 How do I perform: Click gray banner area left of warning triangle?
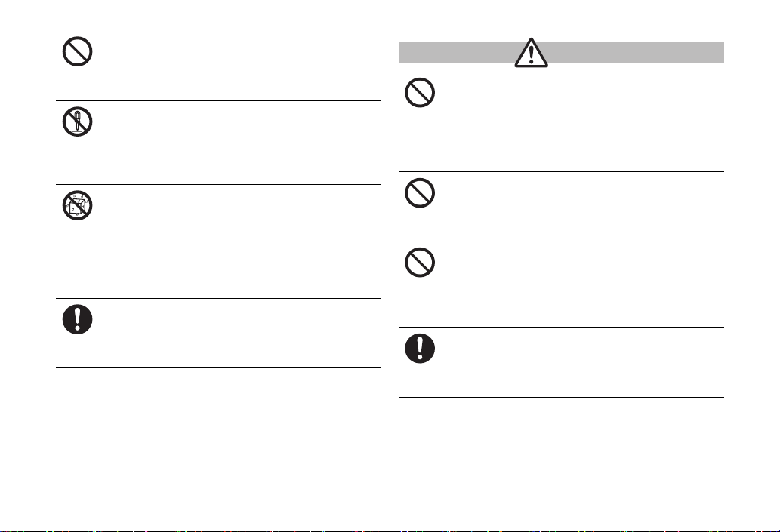pos(457,53)
